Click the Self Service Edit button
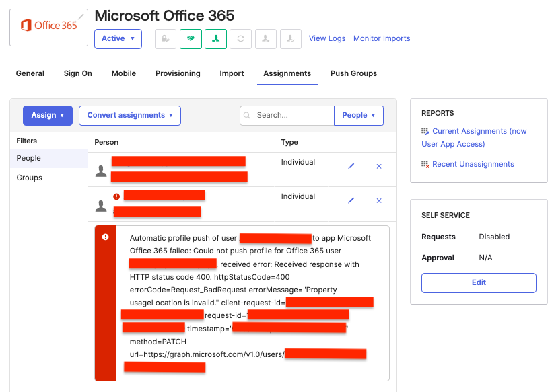The height and width of the screenshot is (392, 552). pyautogui.click(x=479, y=282)
